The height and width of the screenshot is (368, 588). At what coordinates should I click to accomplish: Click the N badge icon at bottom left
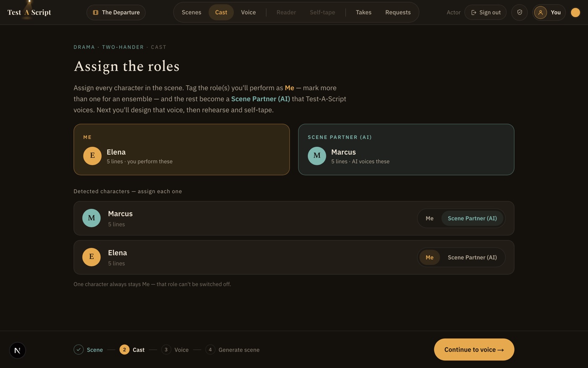point(18,350)
